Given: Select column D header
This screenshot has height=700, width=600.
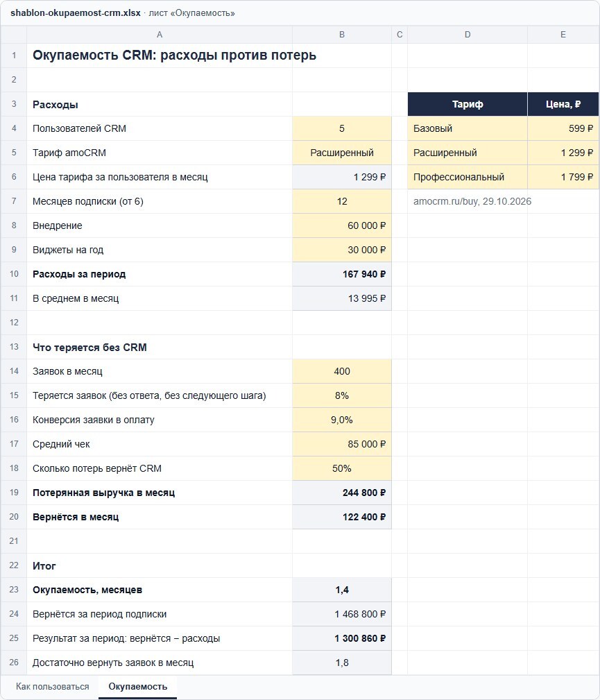Looking at the screenshot, I should pos(468,35).
